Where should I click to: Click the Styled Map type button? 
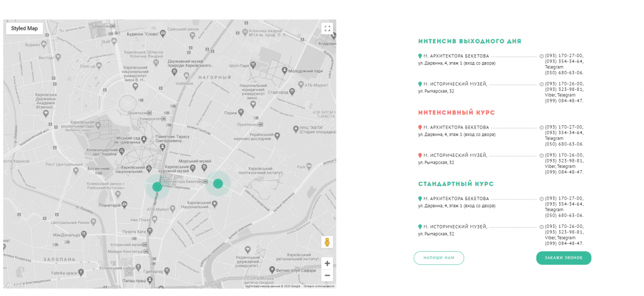click(x=24, y=28)
